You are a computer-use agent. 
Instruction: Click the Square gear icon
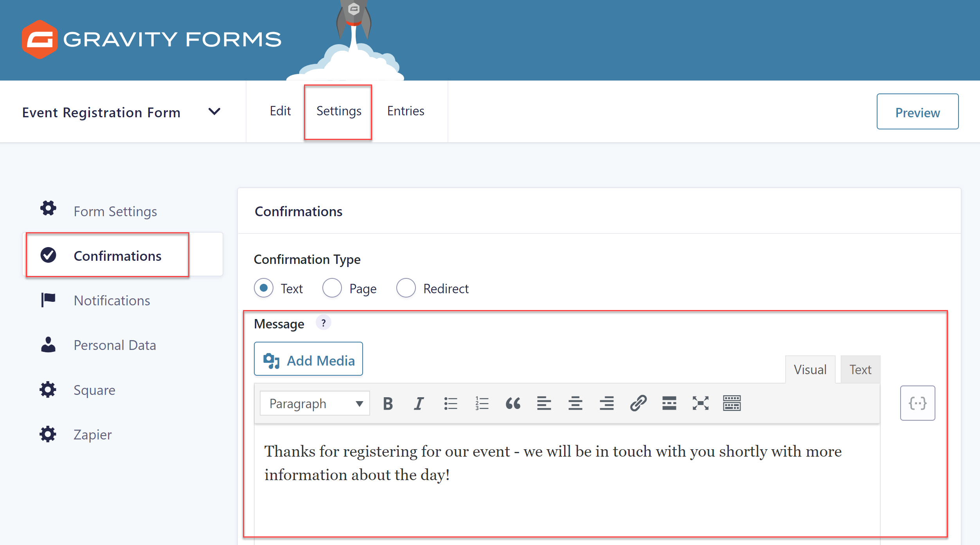[x=48, y=389]
